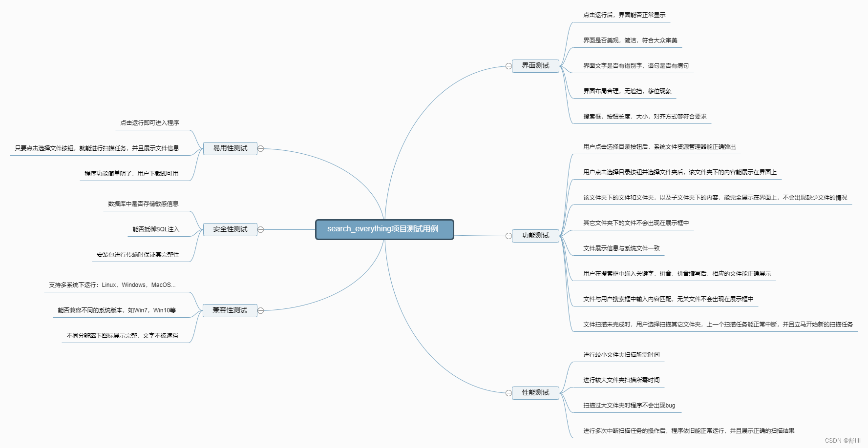The height and width of the screenshot is (448, 868).
Task: Click 扫描过大文件夹时程序不会出现bug item
Action: coord(629,406)
